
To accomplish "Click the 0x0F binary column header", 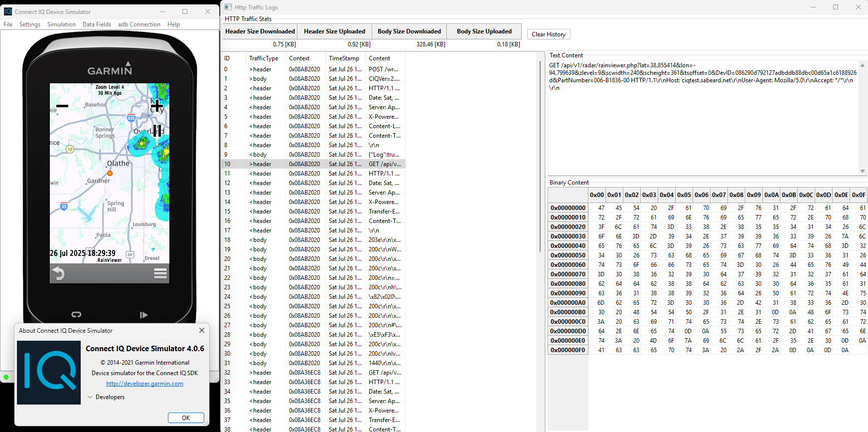I will 859,195.
